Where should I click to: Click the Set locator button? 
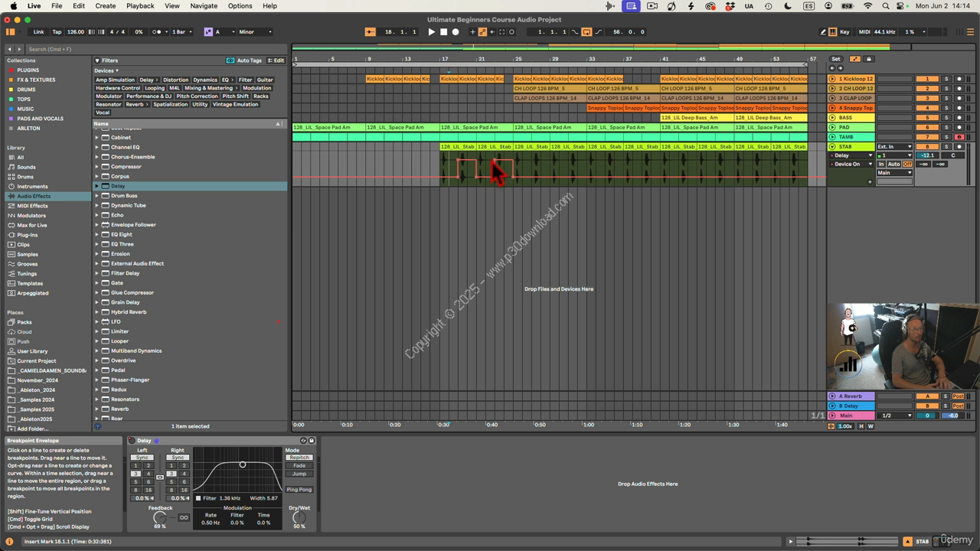pos(835,59)
